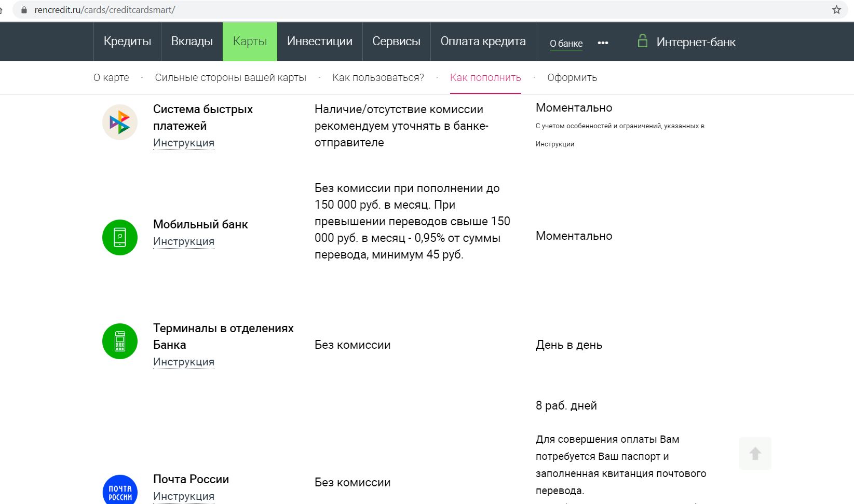Click the Система быстрых платежей heading
Image resolution: width=854 pixels, height=504 pixels.
[x=203, y=117]
